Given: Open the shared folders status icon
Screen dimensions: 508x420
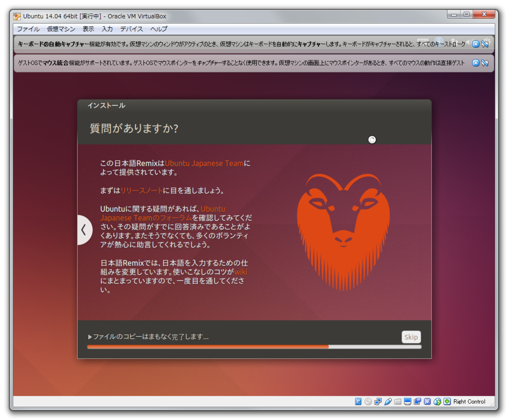Looking at the screenshot, I should 397,402.
